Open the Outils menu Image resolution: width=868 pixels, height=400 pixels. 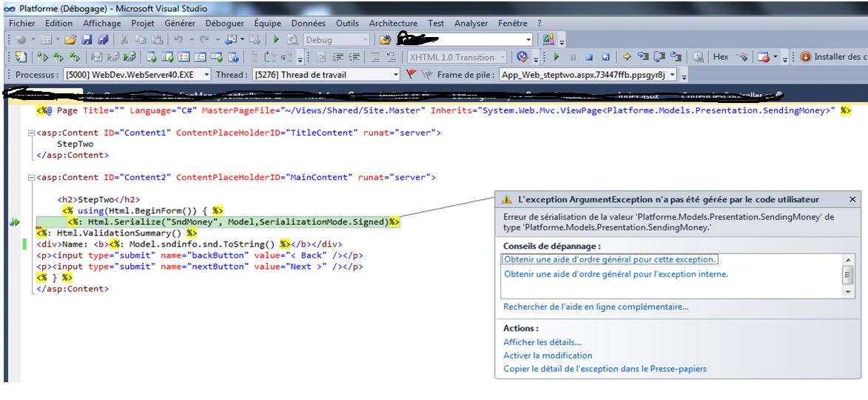(347, 23)
